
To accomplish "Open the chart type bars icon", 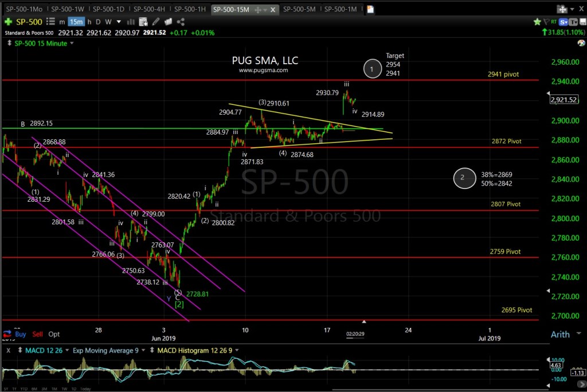I will tap(131, 22).
